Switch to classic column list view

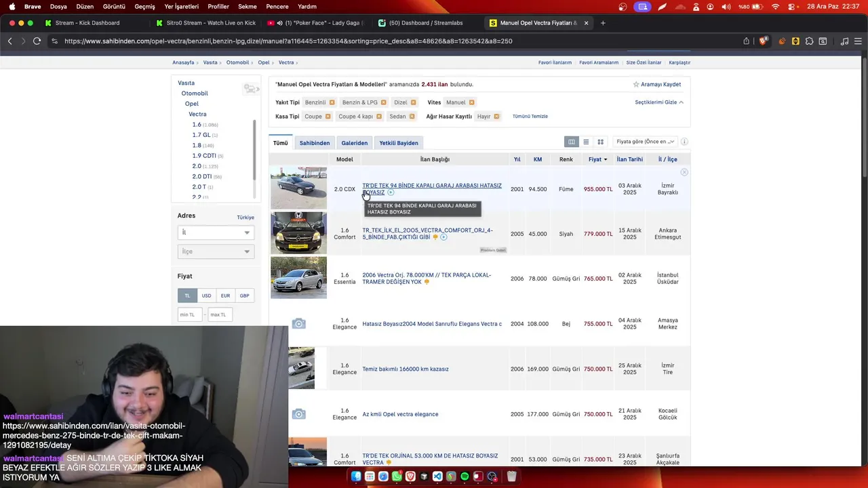[x=572, y=142]
